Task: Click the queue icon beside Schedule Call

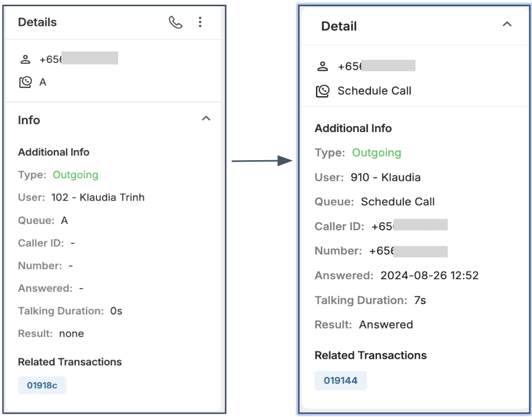Action: pyautogui.click(x=323, y=91)
